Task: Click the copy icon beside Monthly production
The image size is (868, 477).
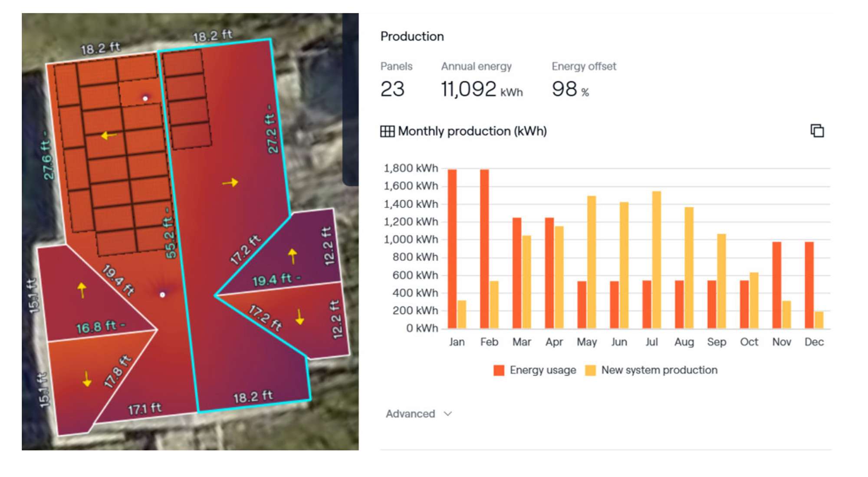Action: point(817,131)
